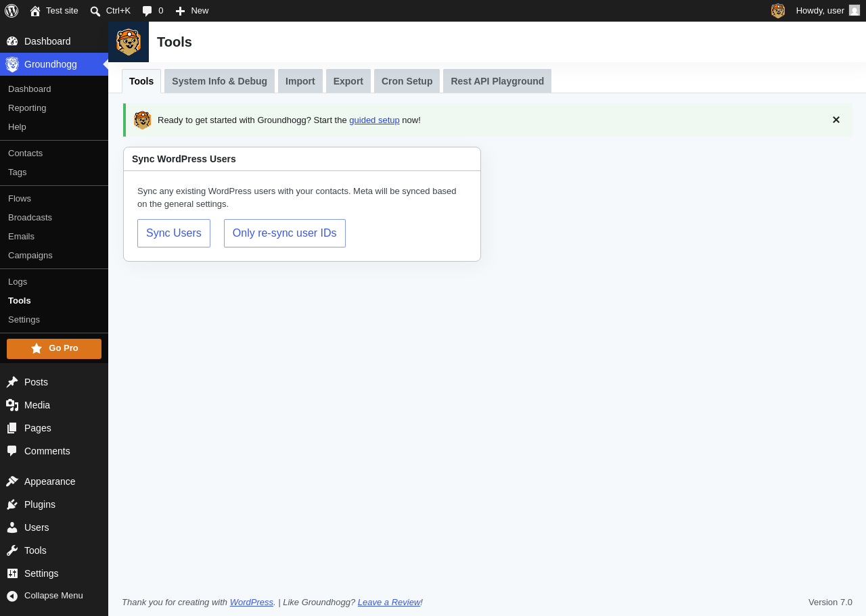Click the guided setup link

pyautogui.click(x=374, y=120)
